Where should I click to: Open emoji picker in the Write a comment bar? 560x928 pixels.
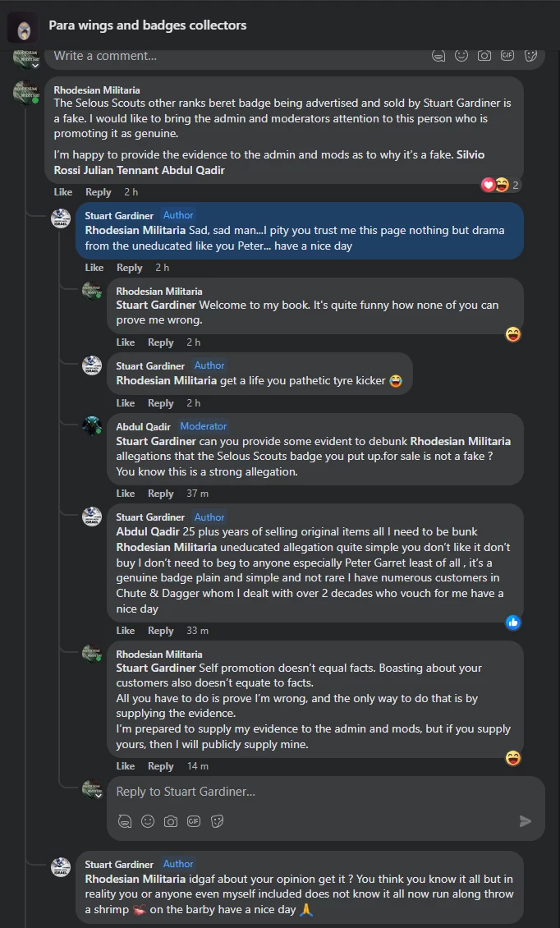[x=461, y=56]
